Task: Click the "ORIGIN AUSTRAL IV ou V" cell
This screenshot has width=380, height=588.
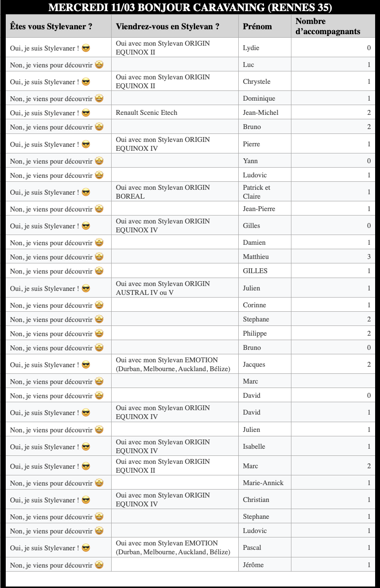Action: tap(163, 288)
